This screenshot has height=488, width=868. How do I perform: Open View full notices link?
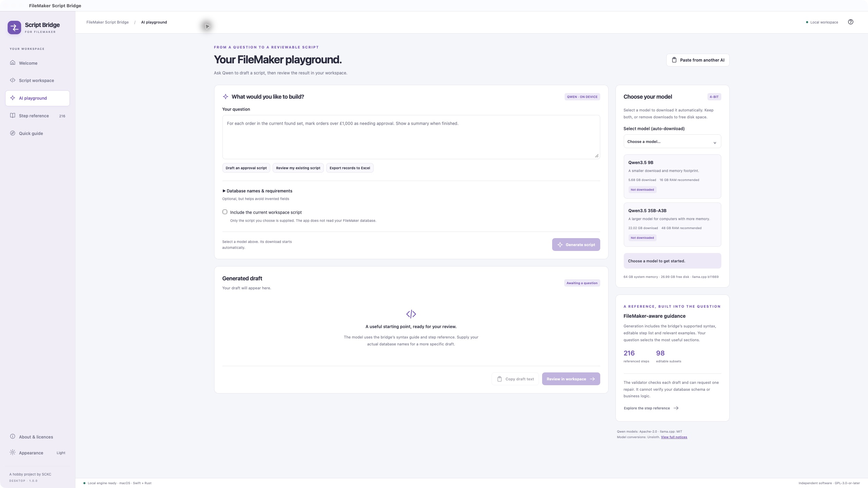[674, 437]
